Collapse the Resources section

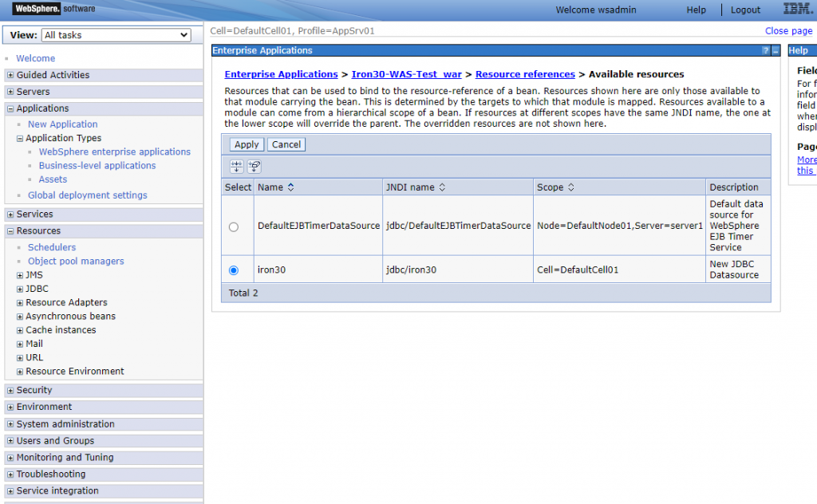(x=10, y=230)
